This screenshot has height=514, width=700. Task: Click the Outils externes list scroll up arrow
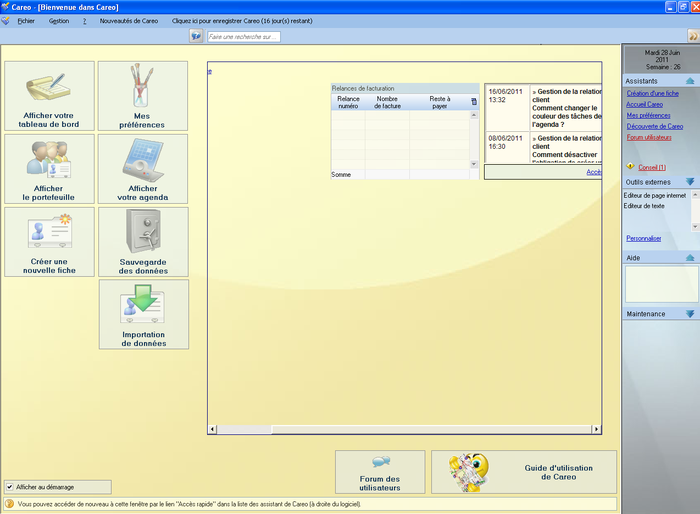695,195
